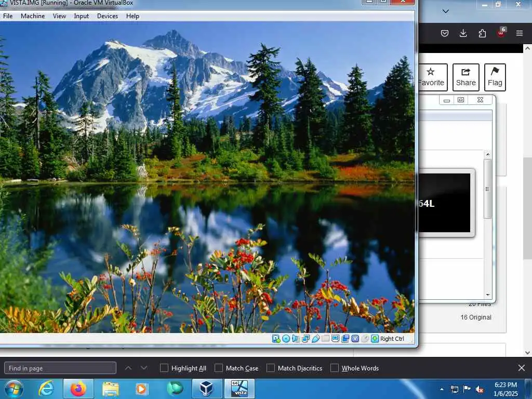Open Windows Explorer folder in taskbar
The image size is (532, 399).
pos(111,389)
